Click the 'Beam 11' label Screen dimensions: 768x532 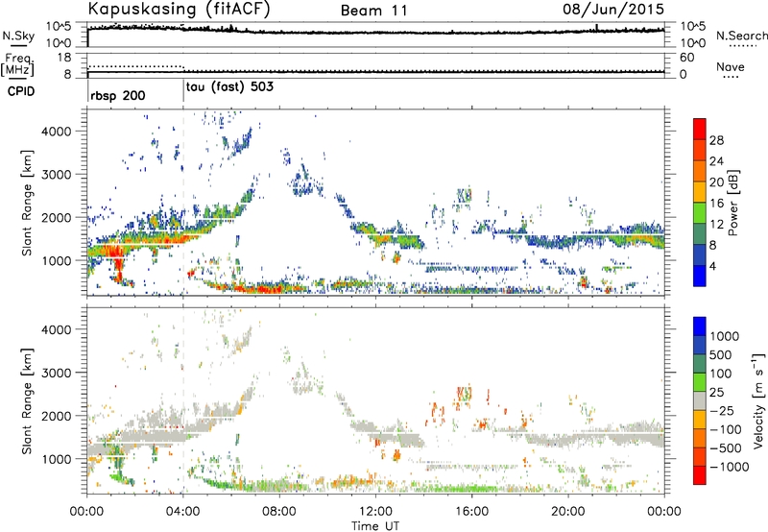coord(374,11)
